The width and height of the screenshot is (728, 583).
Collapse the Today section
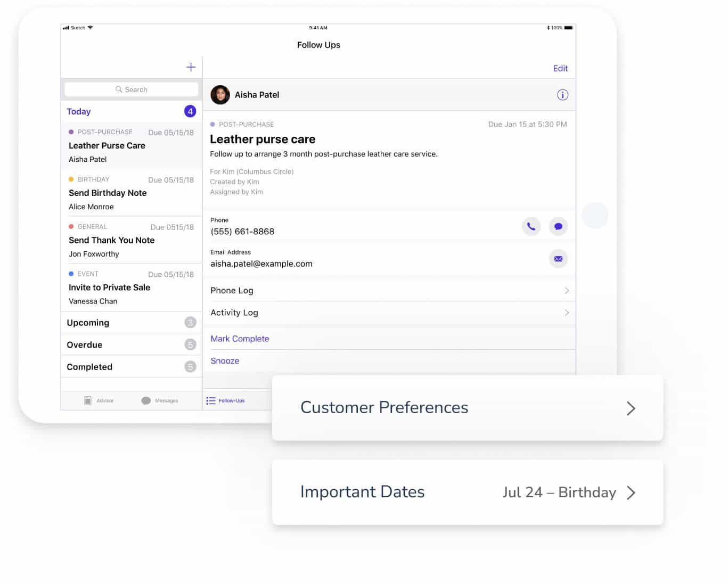(x=131, y=111)
